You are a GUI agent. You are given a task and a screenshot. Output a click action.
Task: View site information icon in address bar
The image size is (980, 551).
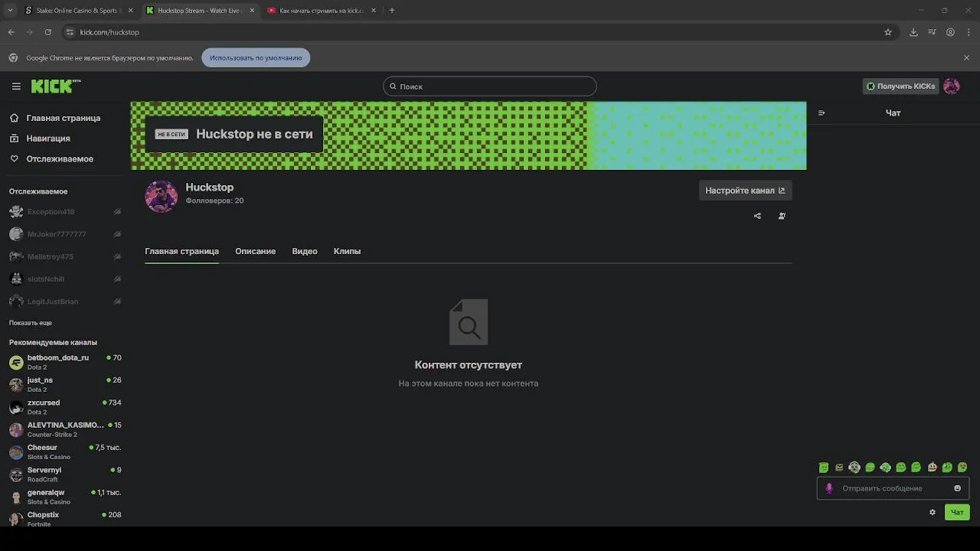pos(70,32)
